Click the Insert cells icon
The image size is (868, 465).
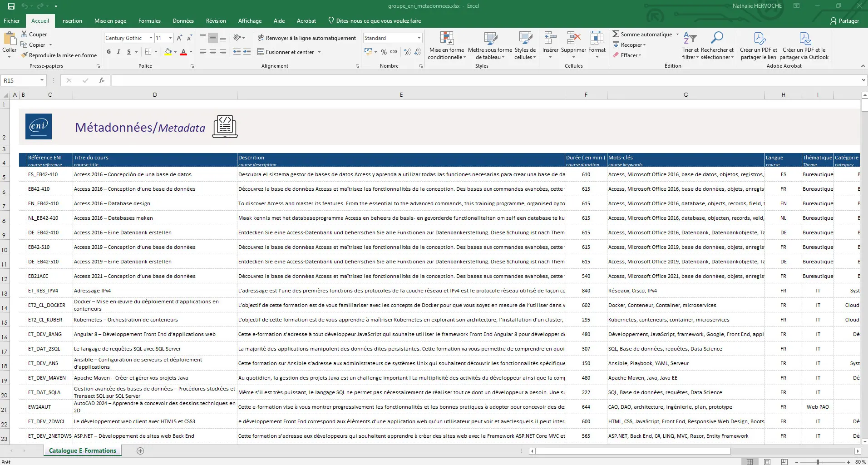click(x=550, y=39)
